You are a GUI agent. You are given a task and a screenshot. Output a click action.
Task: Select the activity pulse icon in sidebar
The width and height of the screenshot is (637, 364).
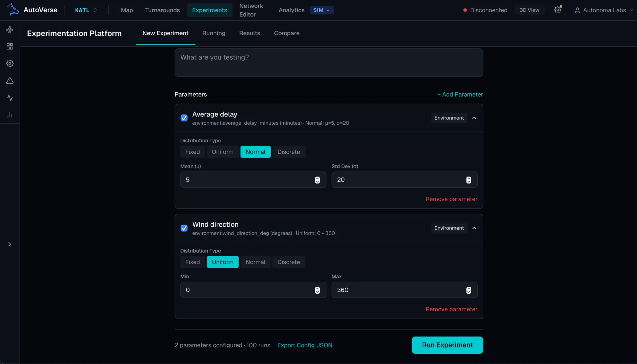(x=10, y=98)
